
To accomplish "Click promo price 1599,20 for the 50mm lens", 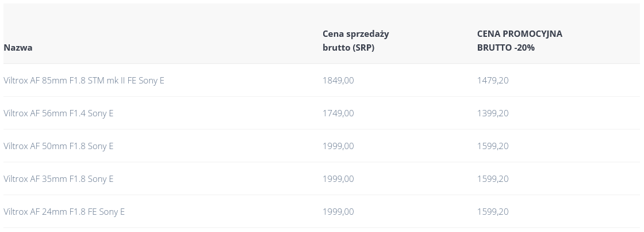I will click(x=493, y=146).
